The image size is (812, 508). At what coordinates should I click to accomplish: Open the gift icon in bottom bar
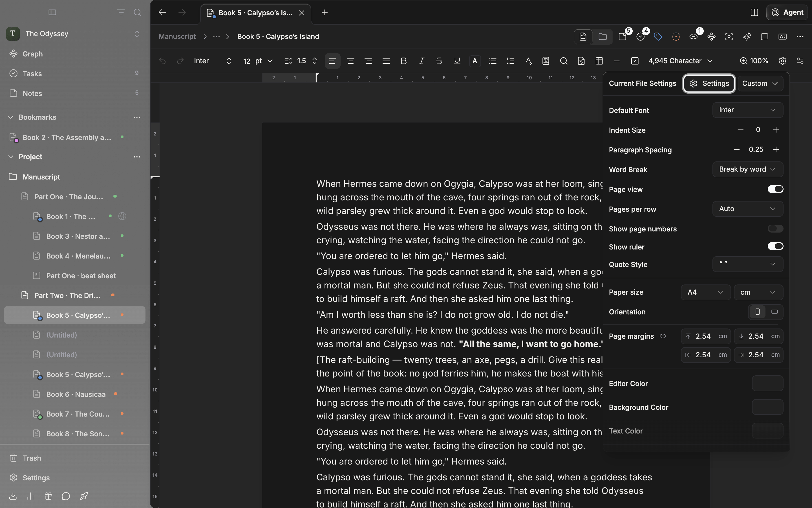coord(48,496)
